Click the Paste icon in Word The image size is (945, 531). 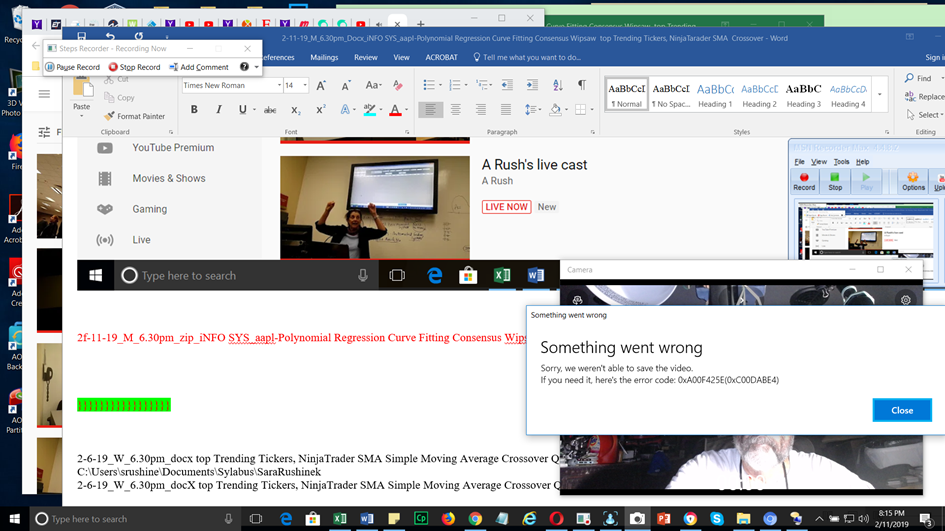[x=81, y=88]
